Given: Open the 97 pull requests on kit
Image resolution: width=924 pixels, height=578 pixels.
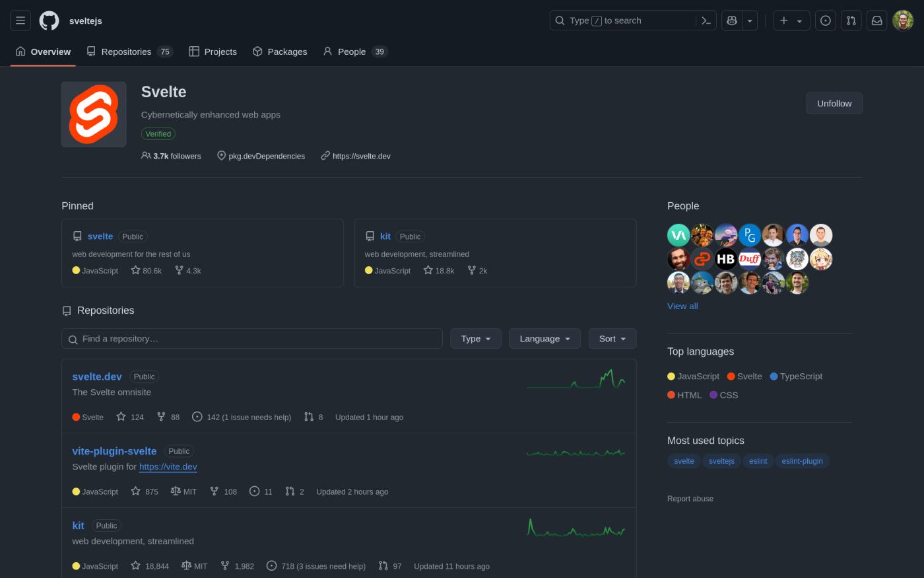Looking at the screenshot, I should [390, 566].
